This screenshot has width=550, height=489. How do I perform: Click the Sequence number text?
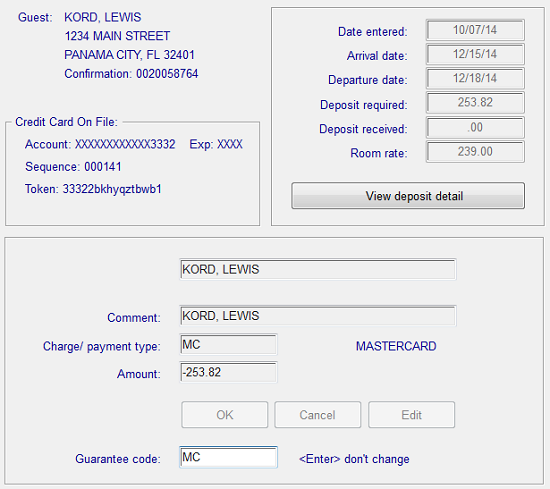[x=103, y=167]
